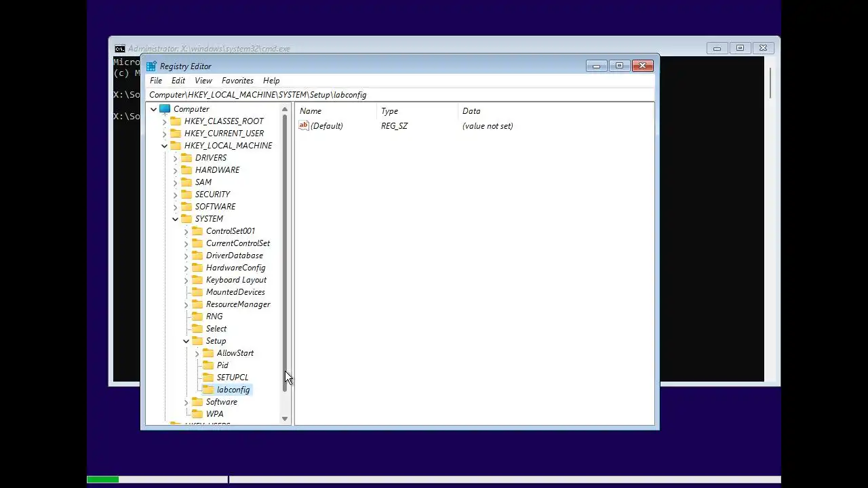Click the Select folder icon

[x=197, y=329]
